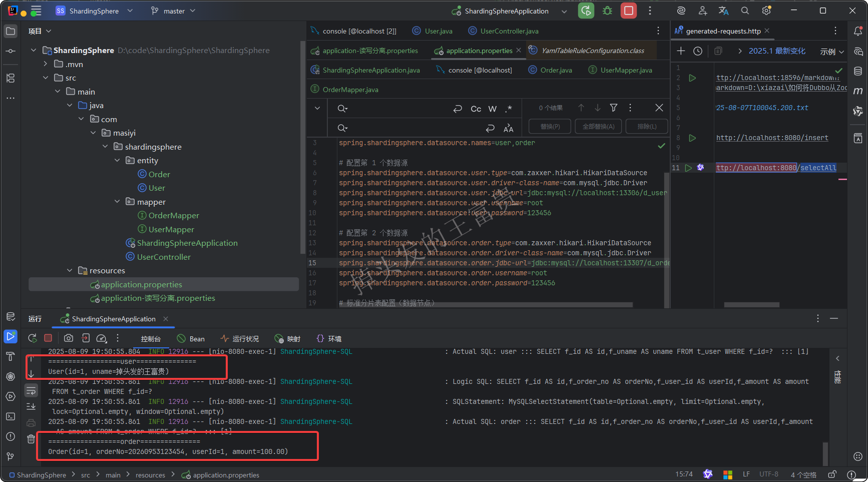Open the Code With Me user icon
868x482 pixels.
point(703,11)
